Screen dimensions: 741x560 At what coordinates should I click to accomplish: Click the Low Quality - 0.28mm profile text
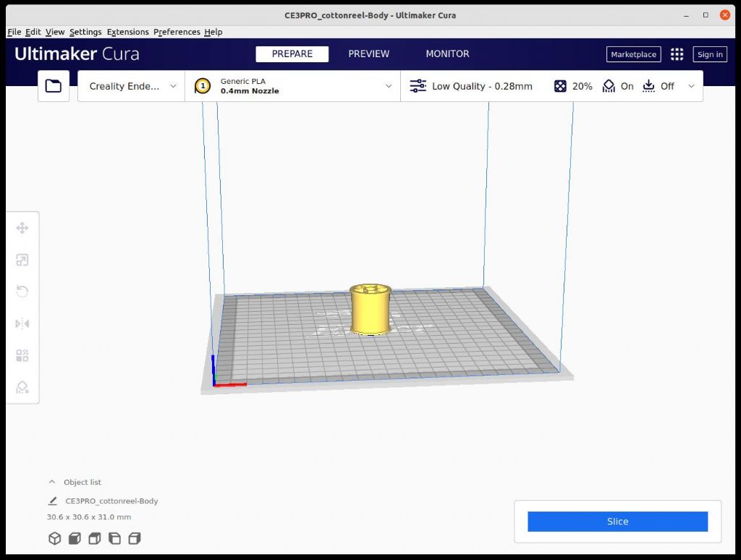click(482, 86)
